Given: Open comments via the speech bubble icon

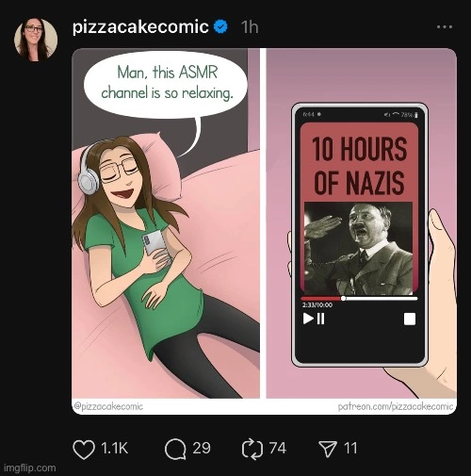Looking at the screenshot, I should pos(175,449).
